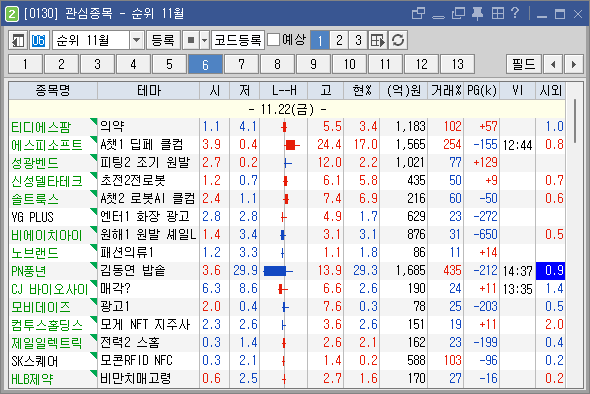Image resolution: width=590 pixels, height=394 pixels.
Task: Select stock 성광벤드
Action: [x=35, y=163]
